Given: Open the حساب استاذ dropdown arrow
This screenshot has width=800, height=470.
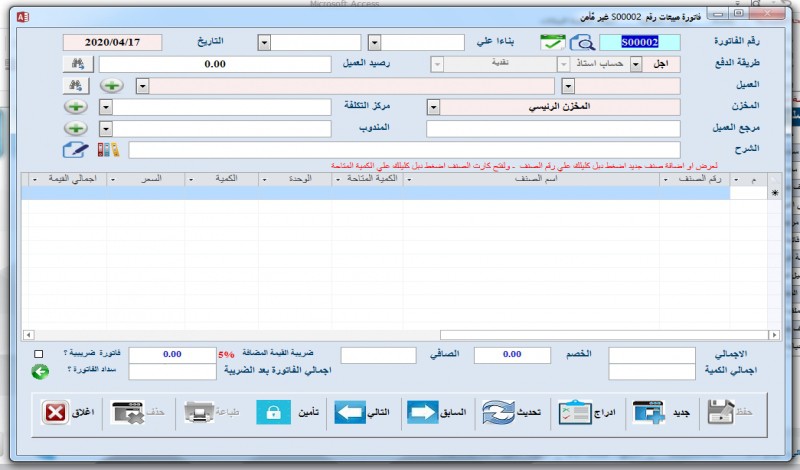Looking at the screenshot, I should 563,64.
